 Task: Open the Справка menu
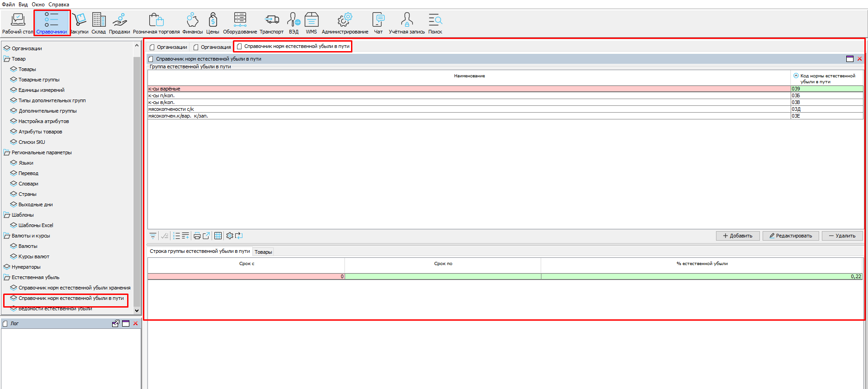click(59, 5)
